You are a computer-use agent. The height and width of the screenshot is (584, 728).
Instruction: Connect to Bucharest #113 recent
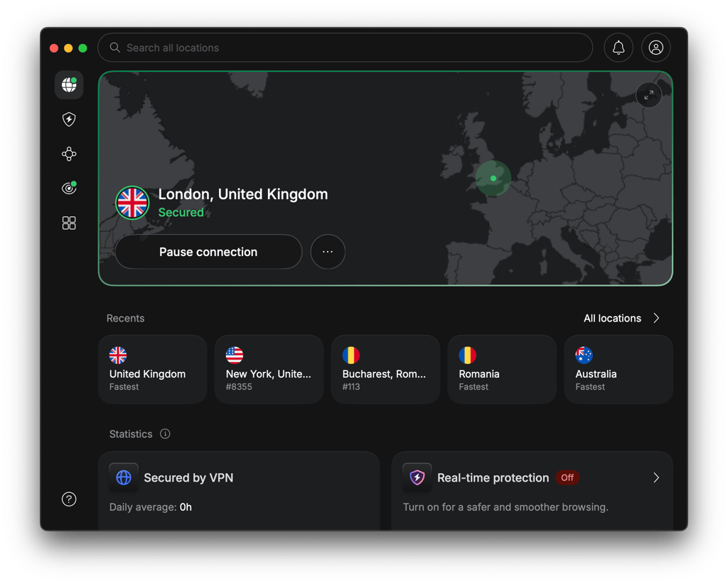385,369
